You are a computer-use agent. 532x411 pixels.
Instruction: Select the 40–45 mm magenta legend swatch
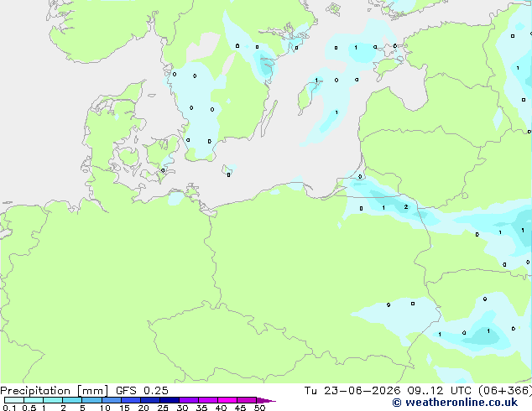[x=227, y=400]
